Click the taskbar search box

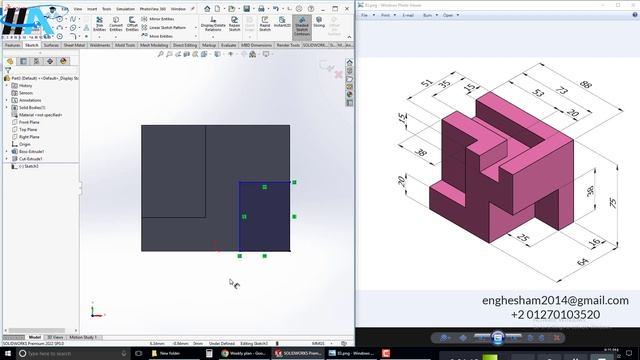point(73,353)
